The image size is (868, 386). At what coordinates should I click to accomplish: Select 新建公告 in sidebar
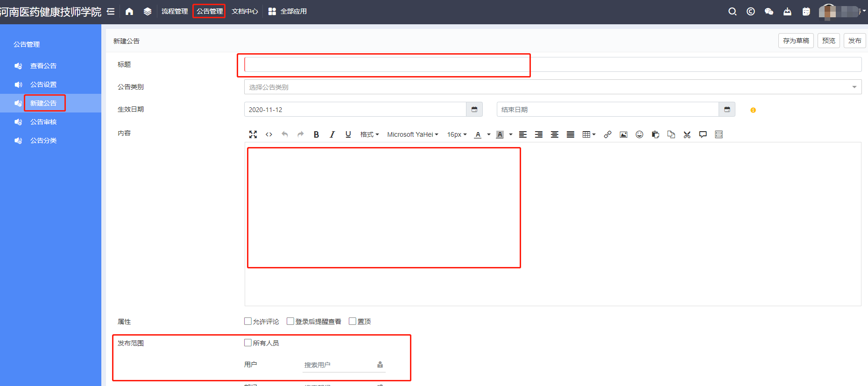43,103
